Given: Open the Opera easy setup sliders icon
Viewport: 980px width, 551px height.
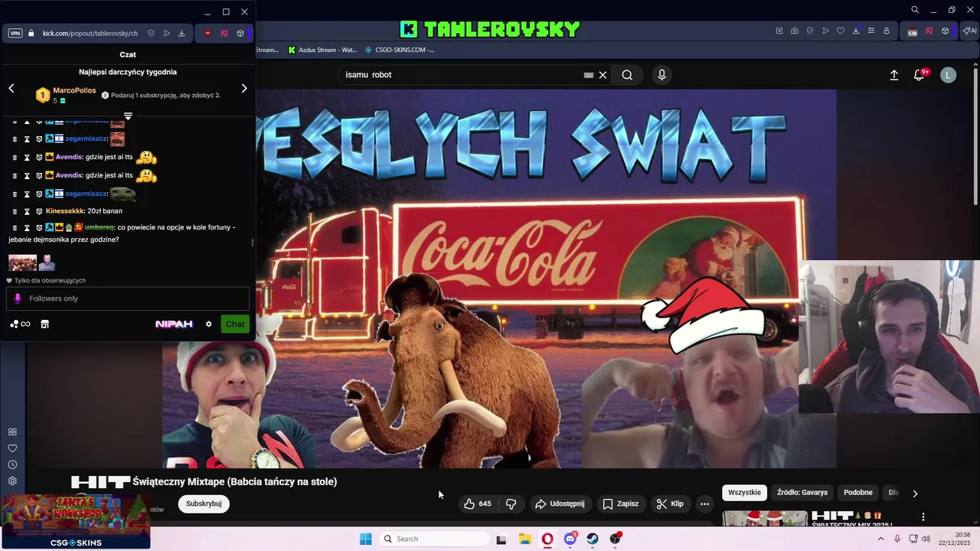Looking at the screenshot, I should click(871, 31).
